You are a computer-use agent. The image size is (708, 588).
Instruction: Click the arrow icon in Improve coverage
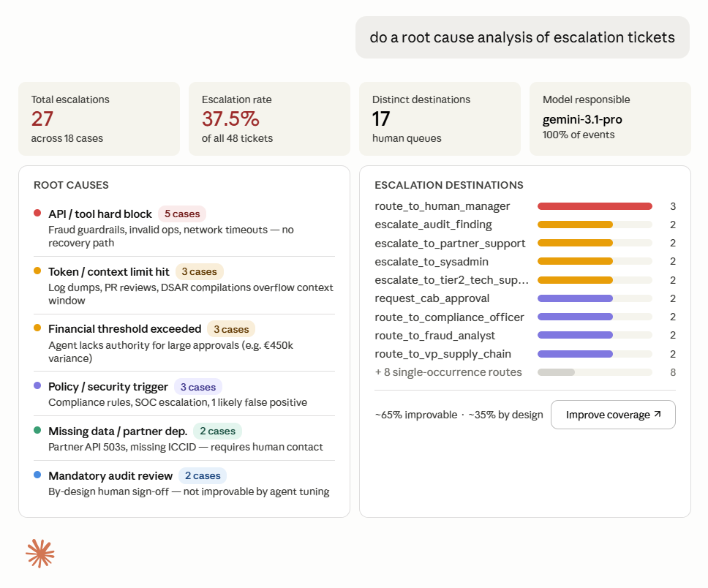tap(658, 414)
